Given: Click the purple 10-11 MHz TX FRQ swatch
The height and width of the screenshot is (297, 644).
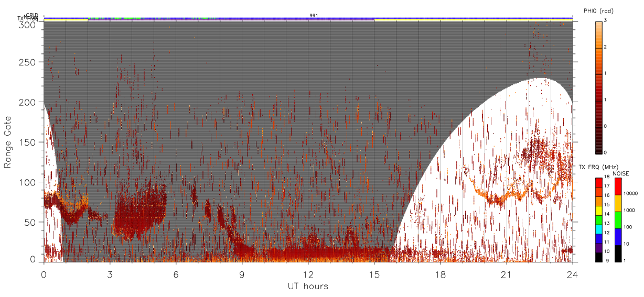Looking at the screenshot, I should pos(598,248).
